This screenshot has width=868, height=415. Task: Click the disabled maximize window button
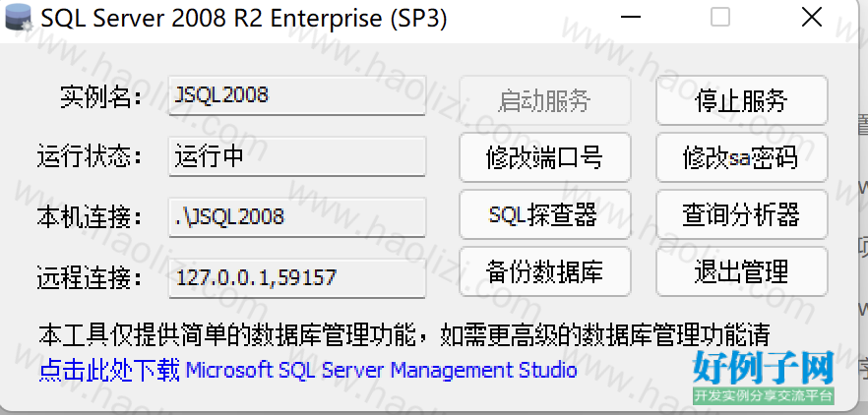[720, 17]
